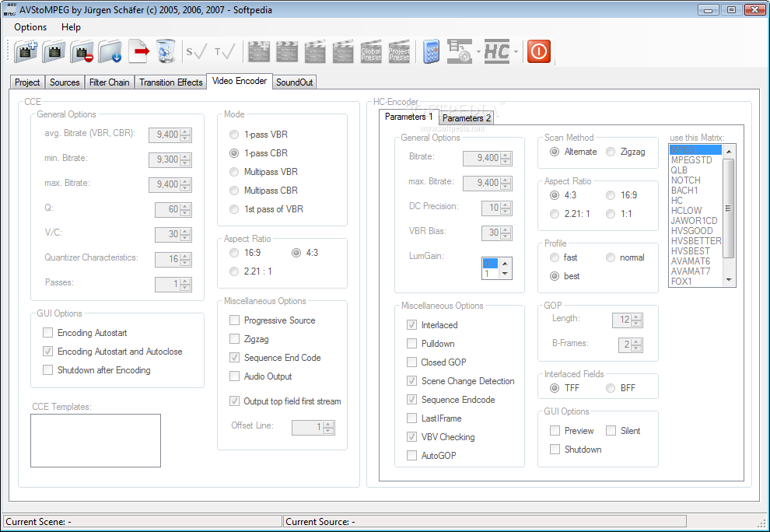Open the Help menu
770x532 pixels.
tap(71, 27)
